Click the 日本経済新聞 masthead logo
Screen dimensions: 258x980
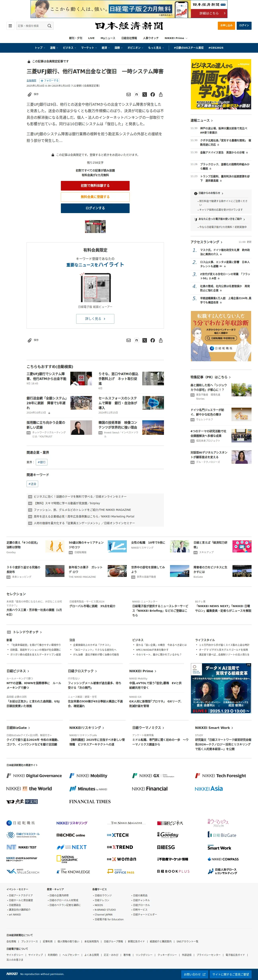pyautogui.click(x=129, y=26)
